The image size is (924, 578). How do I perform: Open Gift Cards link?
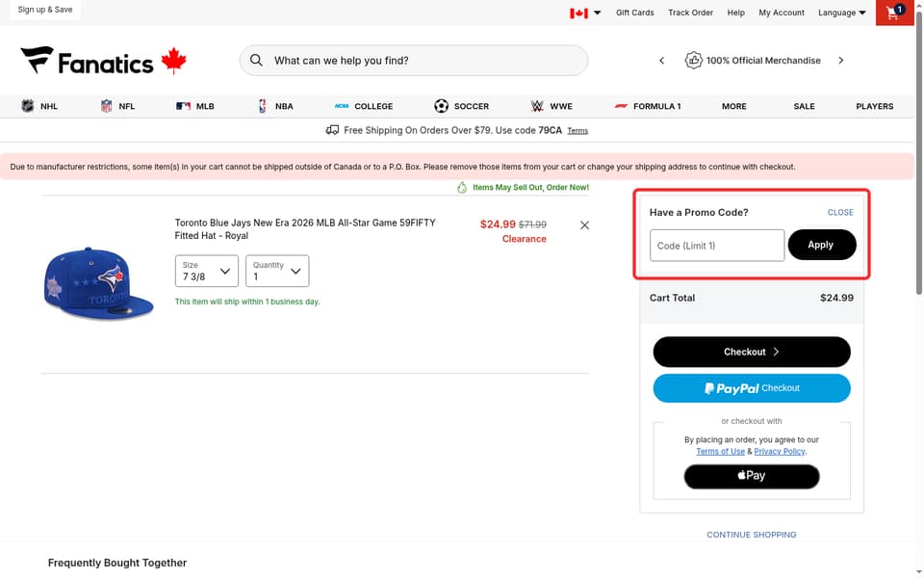(634, 13)
